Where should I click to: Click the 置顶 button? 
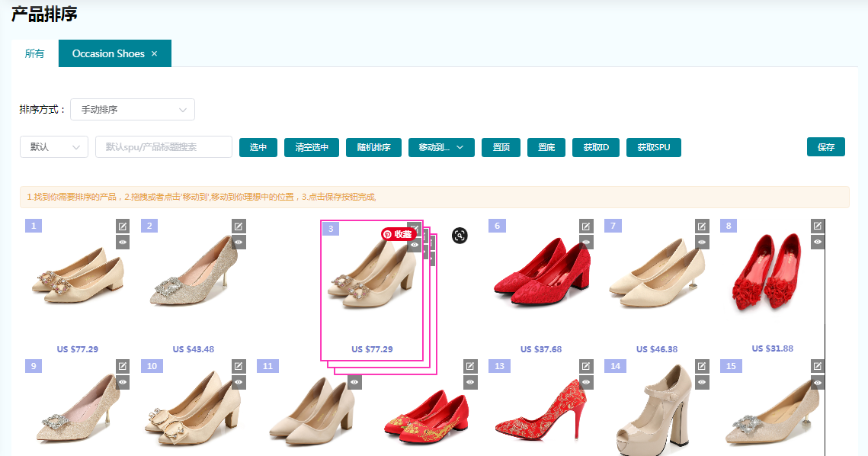point(501,147)
